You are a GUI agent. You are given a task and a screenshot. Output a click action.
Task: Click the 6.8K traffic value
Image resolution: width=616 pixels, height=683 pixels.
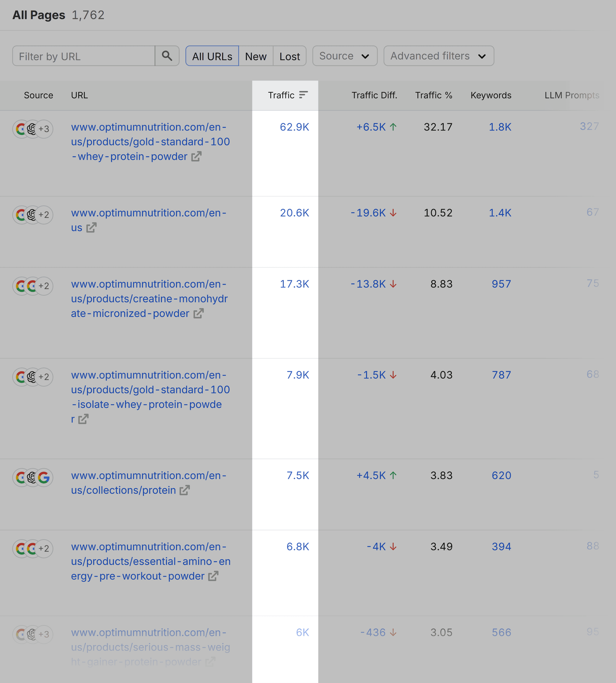click(298, 547)
